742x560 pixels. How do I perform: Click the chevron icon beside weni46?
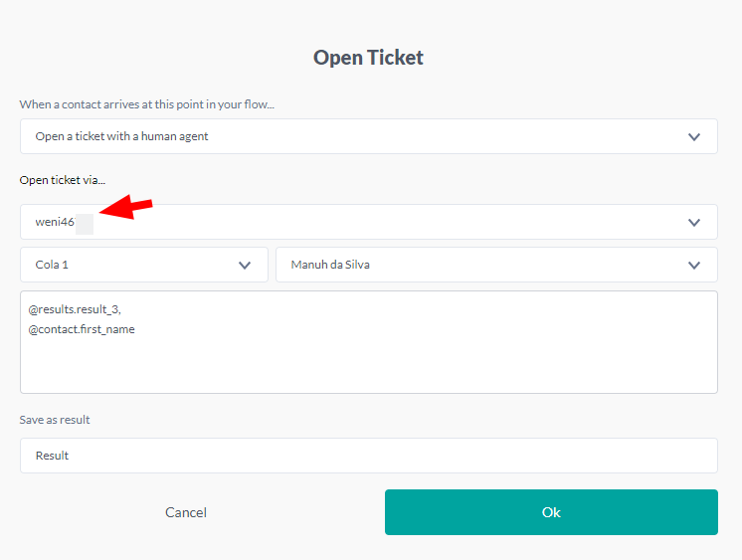pyautogui.click(x=694, y=222)
